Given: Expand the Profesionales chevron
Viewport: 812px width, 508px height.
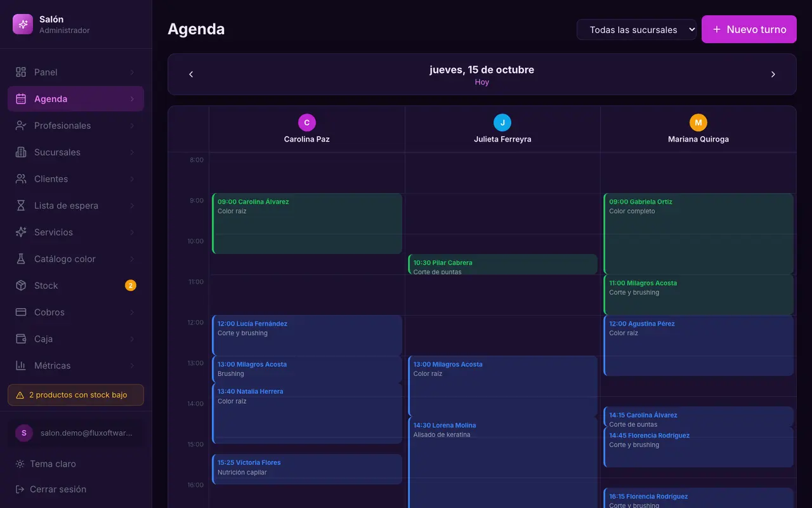Looking at the screenshot, I should click(132, 126).
